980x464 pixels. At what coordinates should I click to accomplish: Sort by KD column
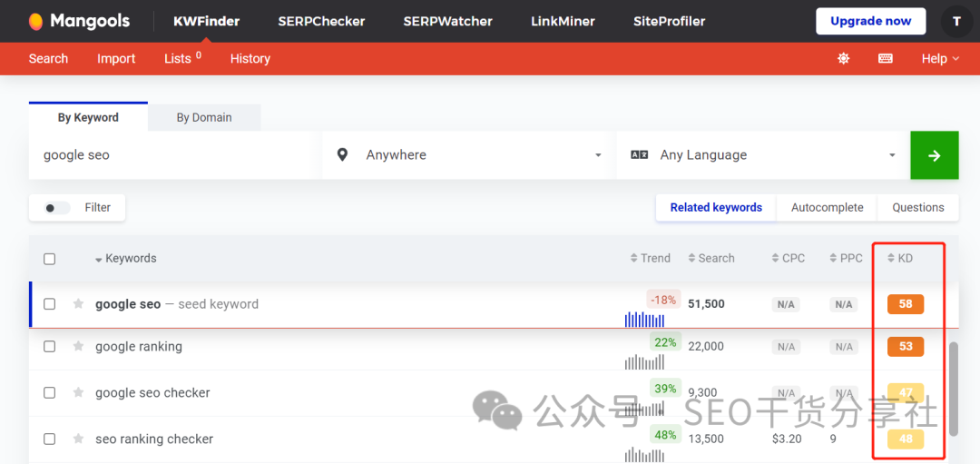click(900, 258)
